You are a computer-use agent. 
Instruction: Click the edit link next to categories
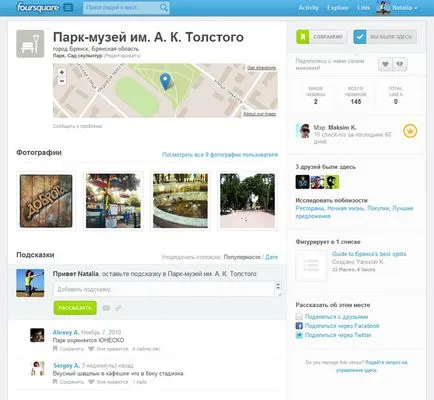pos(122,56)
